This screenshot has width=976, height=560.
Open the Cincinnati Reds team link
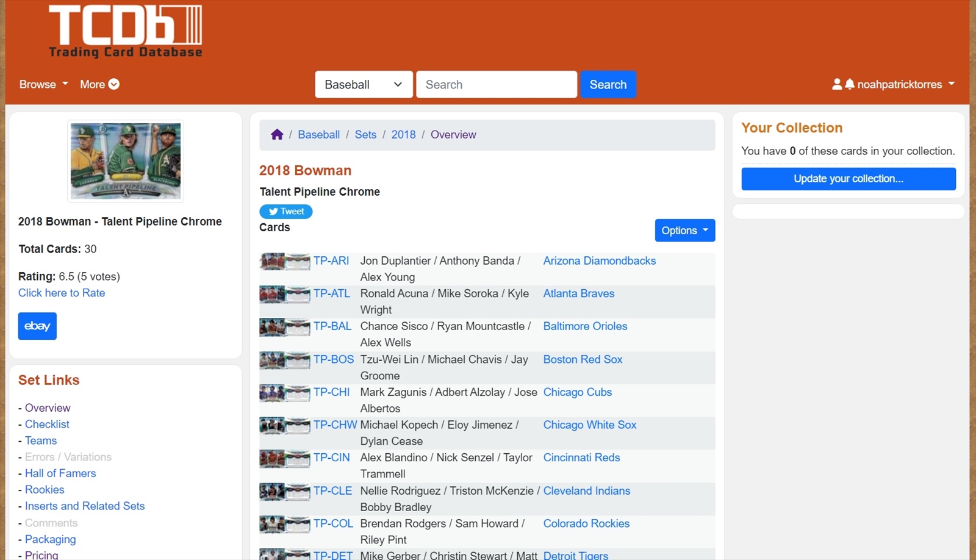point(581,458)
